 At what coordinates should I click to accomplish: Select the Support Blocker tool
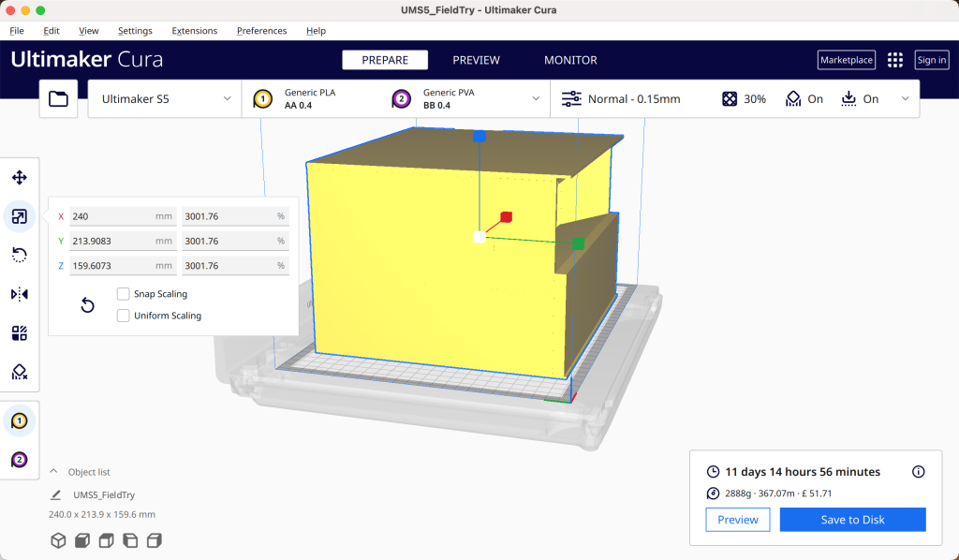coord(20,372)
